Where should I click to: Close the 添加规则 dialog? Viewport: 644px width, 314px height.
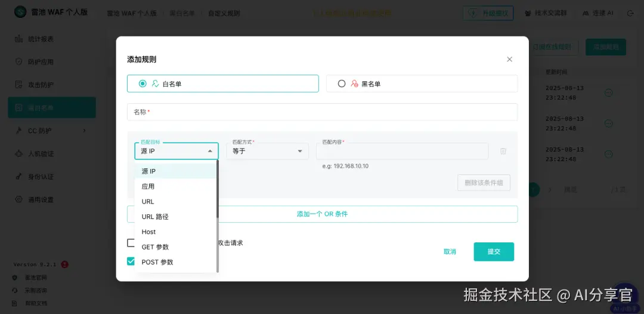pos(509,59)
